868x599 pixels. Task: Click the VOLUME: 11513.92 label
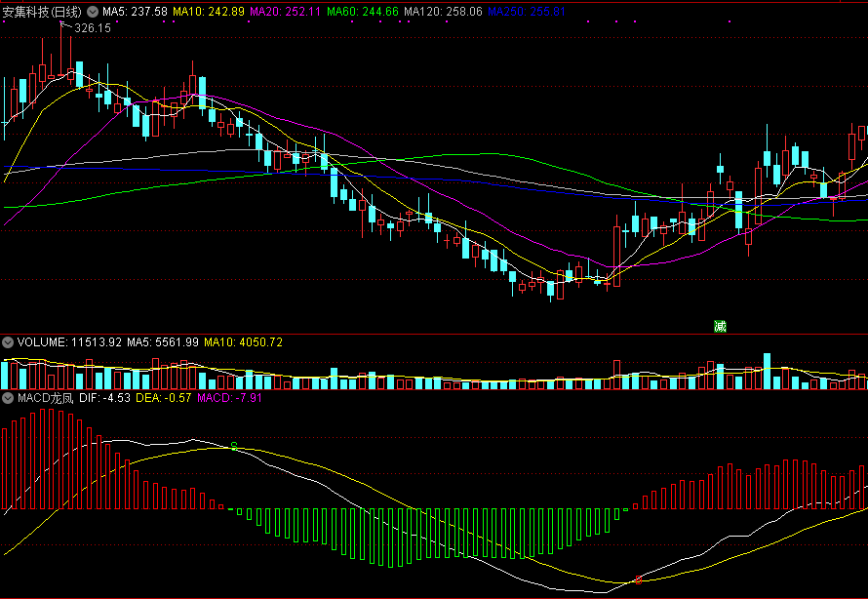tap(69, 342)
